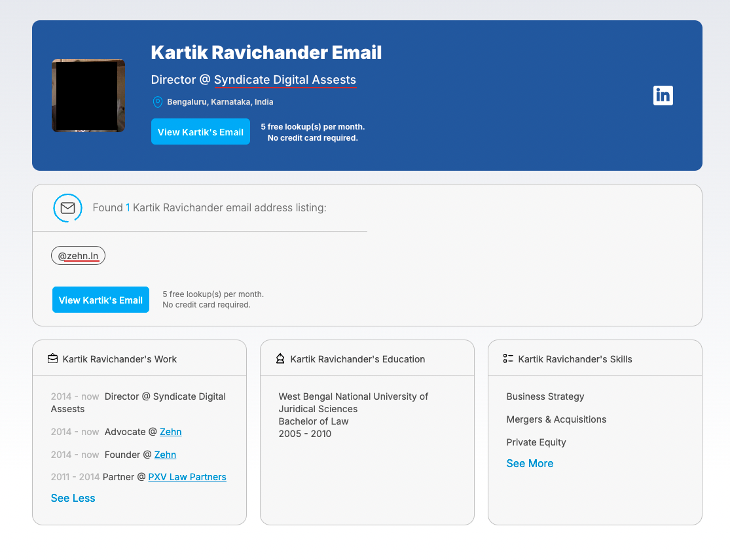Open Zehn link in Advocate row
Image resolution: width=730 pixels, height=560 pixels.
(x=170, y=432)
